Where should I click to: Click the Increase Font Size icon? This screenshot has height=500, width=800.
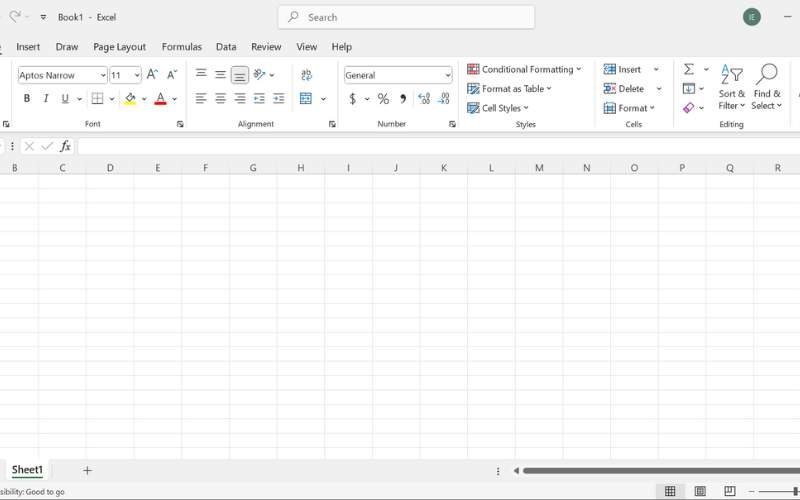click(x=152, y=75)
